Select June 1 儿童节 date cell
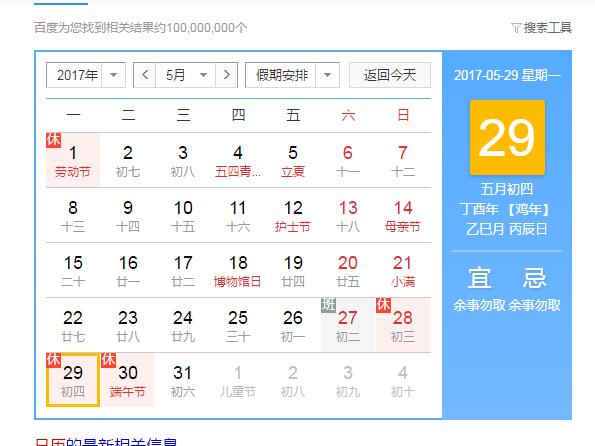Viewport: 595px width, 446px height. coord(238,380)
